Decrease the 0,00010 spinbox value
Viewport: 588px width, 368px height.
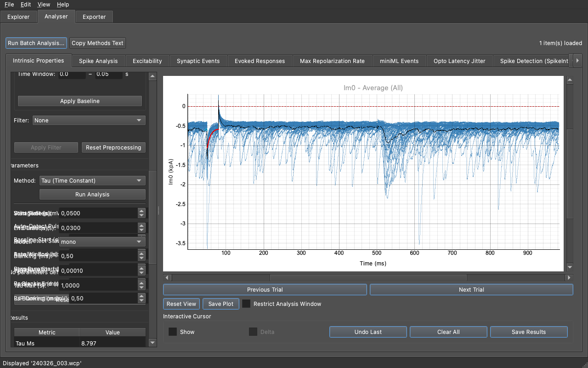tap(141, 273)
